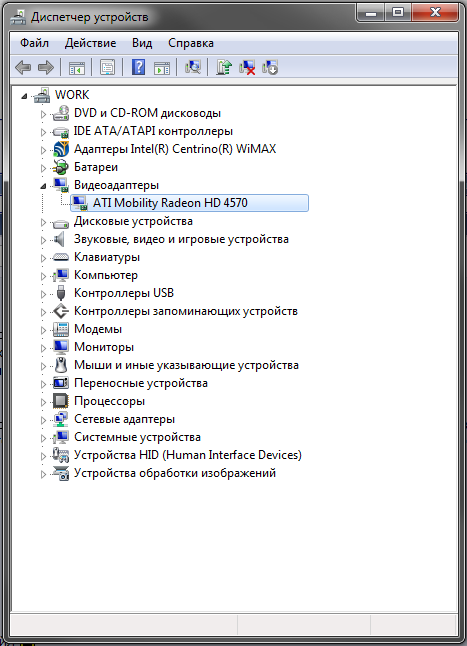This screenshot has width=467, height=646.
Task: Select ATI Mobility Radeon HD 4570 device
Action: 189,203
